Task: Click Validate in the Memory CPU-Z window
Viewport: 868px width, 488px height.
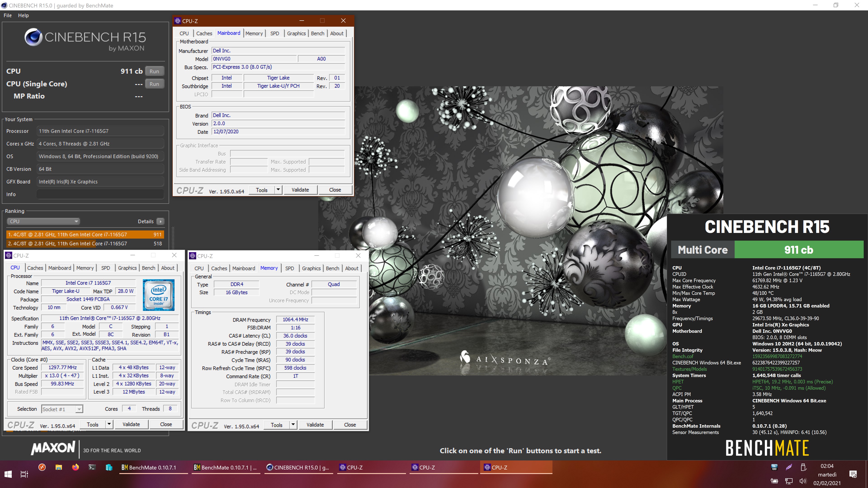Action: pyautogui.click(x=315, y=425)
